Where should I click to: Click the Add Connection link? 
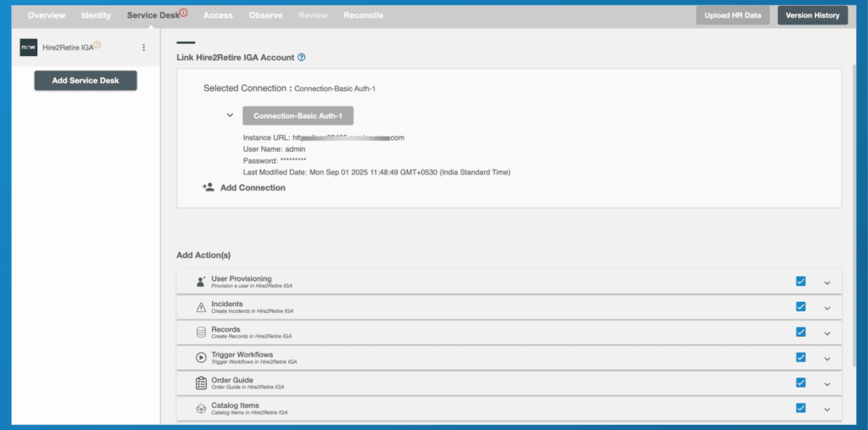253,187
